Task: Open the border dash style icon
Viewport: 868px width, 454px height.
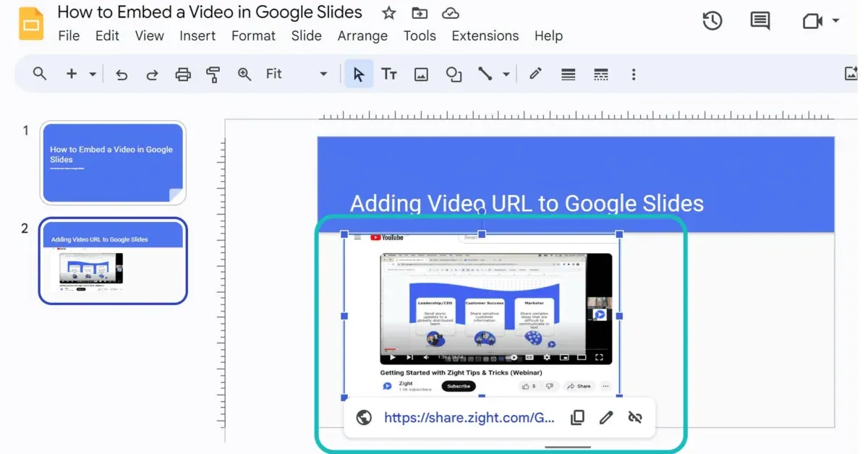Action: coord(600,74)
